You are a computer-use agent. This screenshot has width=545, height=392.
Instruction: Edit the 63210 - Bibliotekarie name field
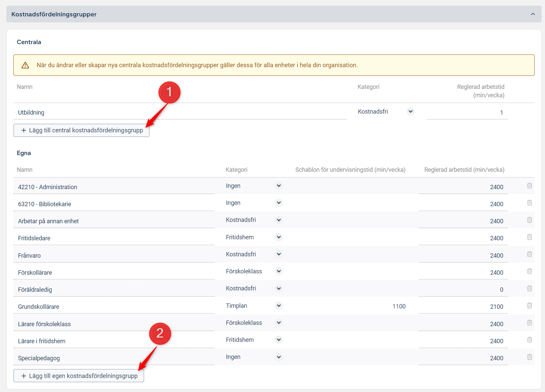pyautogui.click(x=114, y=204)
